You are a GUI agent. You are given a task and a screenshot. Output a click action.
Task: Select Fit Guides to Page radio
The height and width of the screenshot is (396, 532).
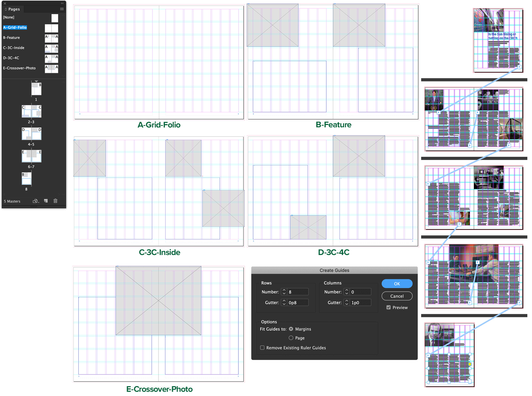[291, 338]
